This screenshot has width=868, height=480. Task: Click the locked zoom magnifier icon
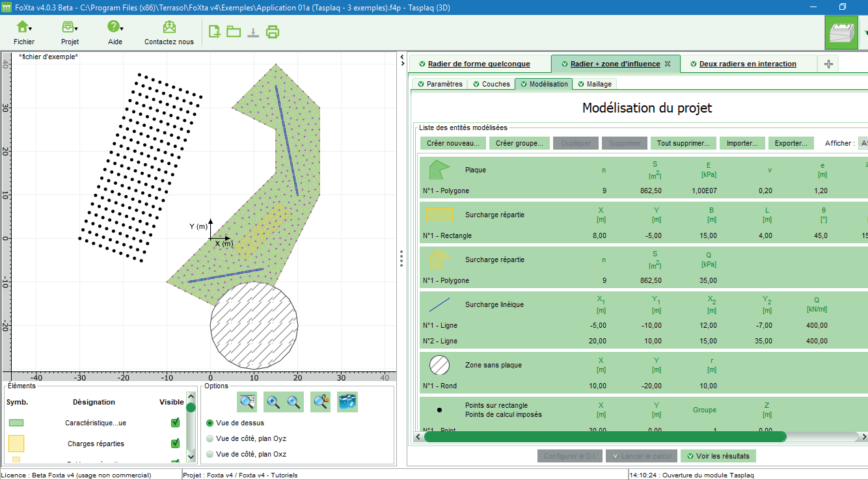click(x=321, y=403)
